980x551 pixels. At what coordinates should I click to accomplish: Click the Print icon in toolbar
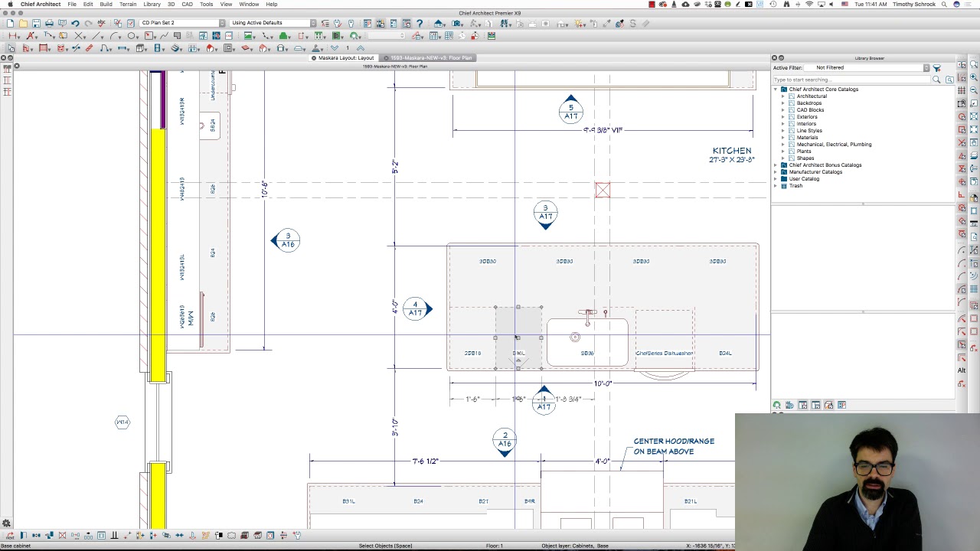point(49,23)
